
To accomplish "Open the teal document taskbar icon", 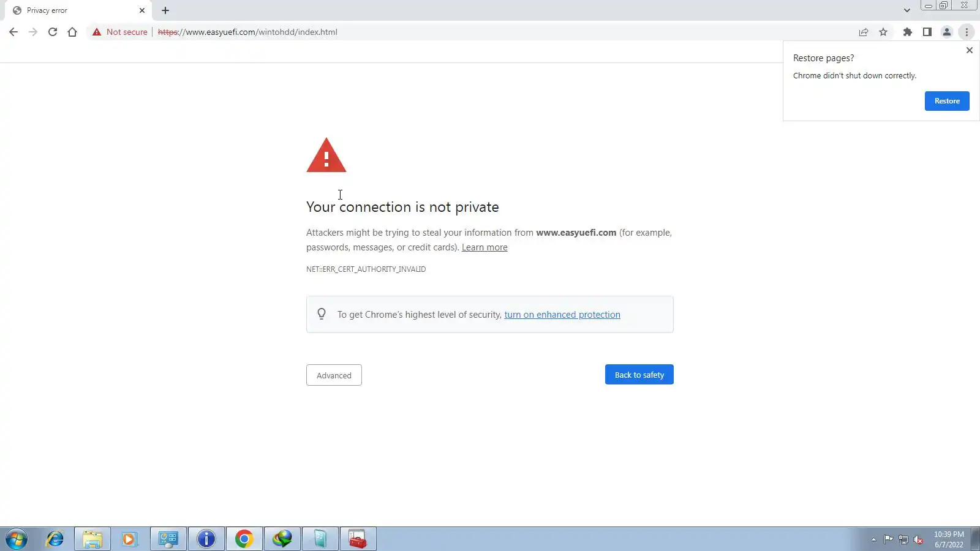I will (320, 539).
